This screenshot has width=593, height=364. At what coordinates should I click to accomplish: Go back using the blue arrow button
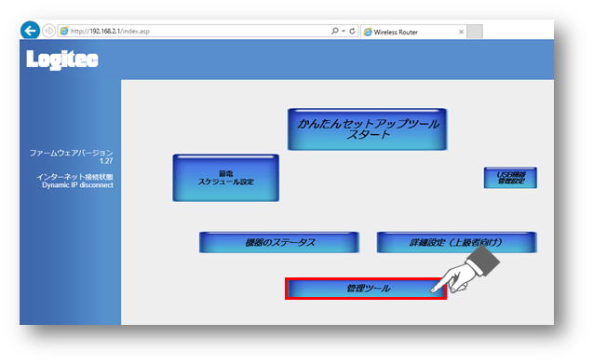(30, 31)
